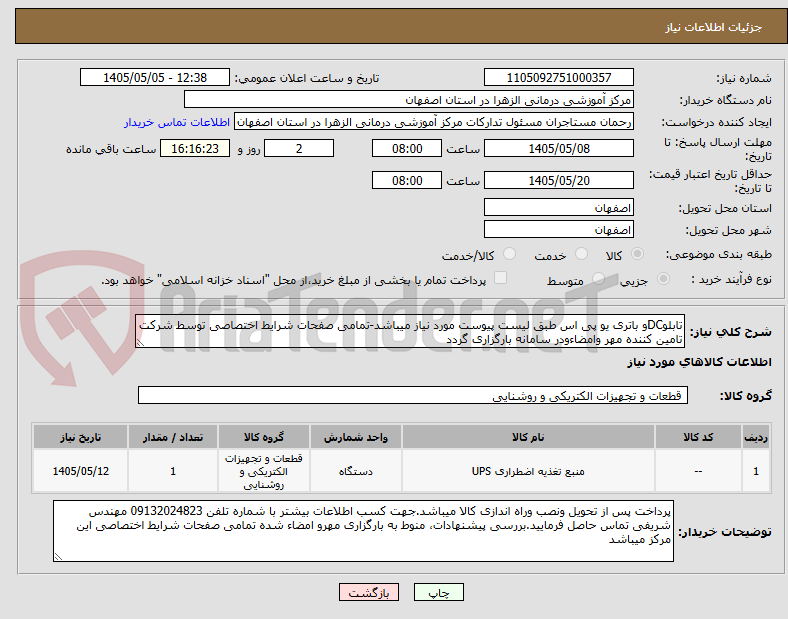Choose the کالا/خدمت radio option
Screen dimensions: 788x619
click(510, 254)
